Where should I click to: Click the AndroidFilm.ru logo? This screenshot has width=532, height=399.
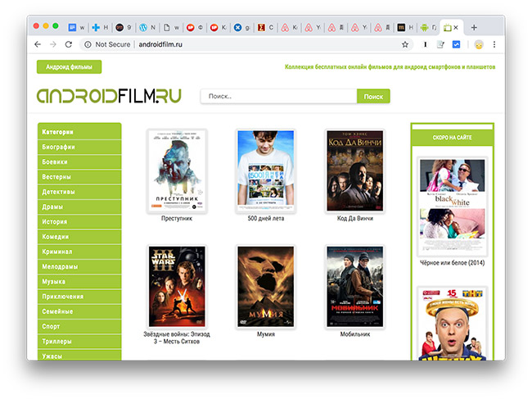click(x=109, y=95)
